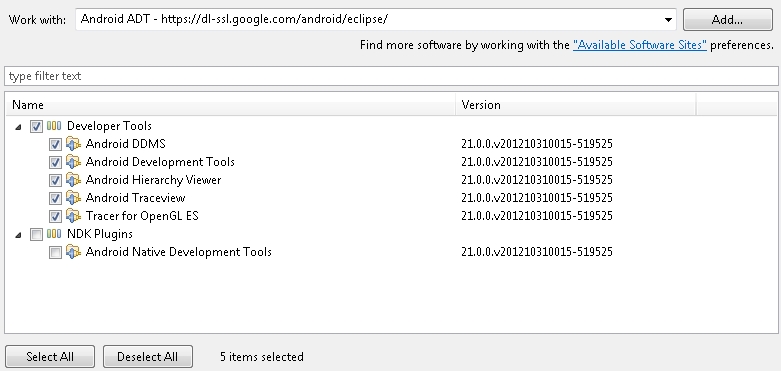
Task: Click the version of Tracer for OpenGL ES
Action: tap(537, 216)
